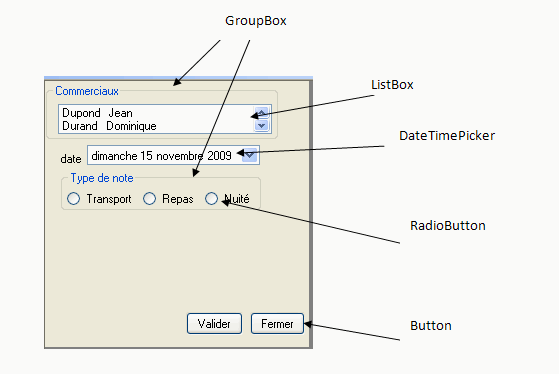The image size is (559, 374).
Task: Click the Fermer button
Action: [277, 324]
